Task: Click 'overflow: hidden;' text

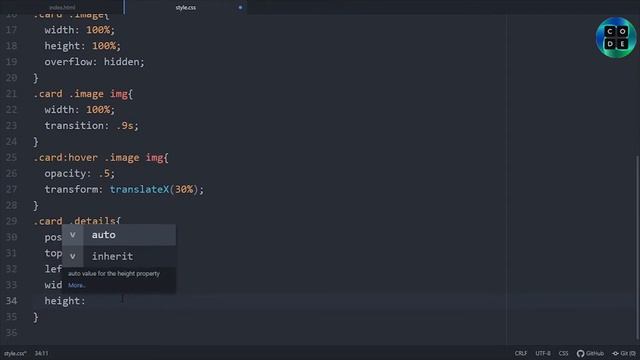Action: tap(94, 62)
